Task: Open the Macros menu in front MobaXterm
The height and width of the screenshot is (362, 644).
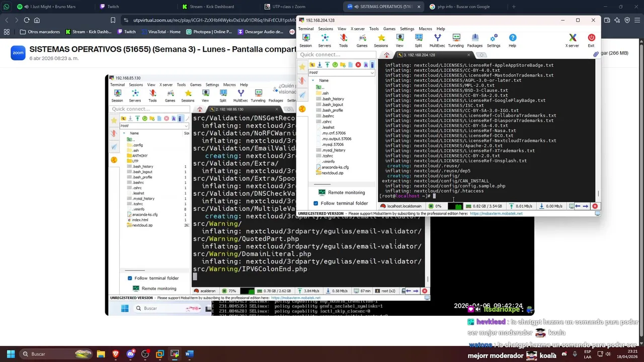Action: [425, 29]
